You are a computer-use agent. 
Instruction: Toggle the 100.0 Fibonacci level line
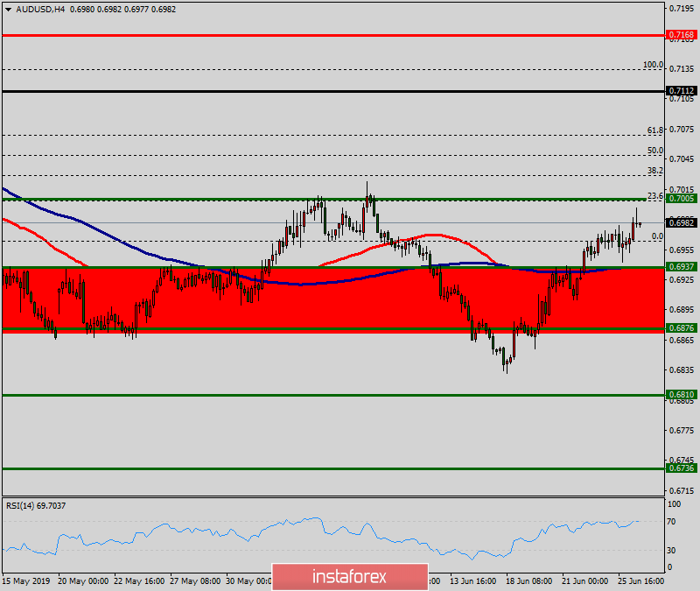coord(651,64)
